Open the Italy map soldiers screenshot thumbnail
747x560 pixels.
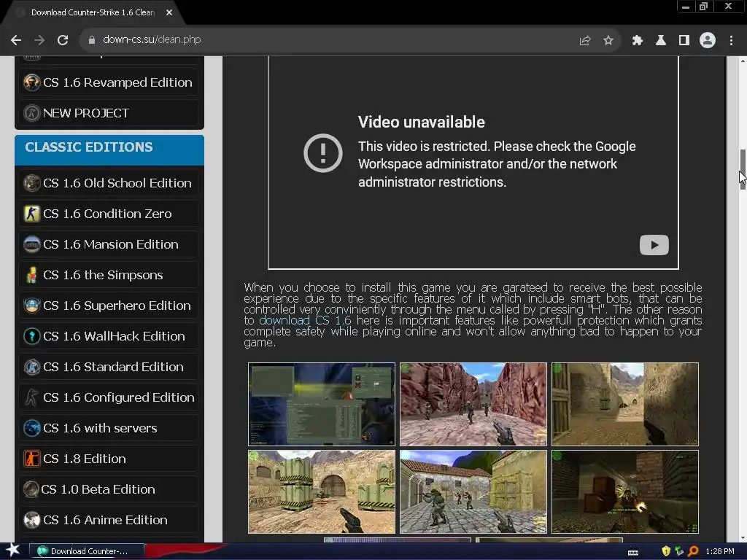click(473, 492)
